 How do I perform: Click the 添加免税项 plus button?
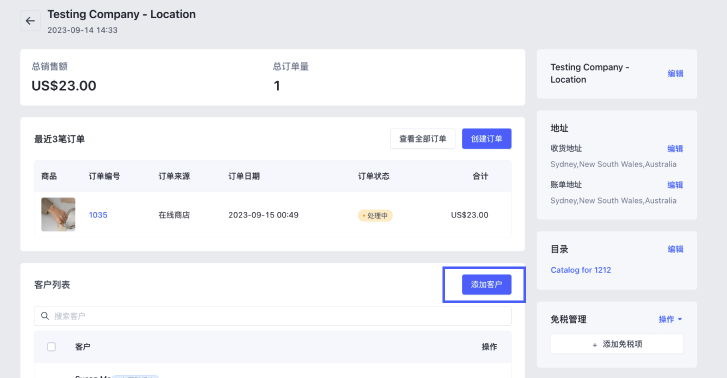pos(617,344)
